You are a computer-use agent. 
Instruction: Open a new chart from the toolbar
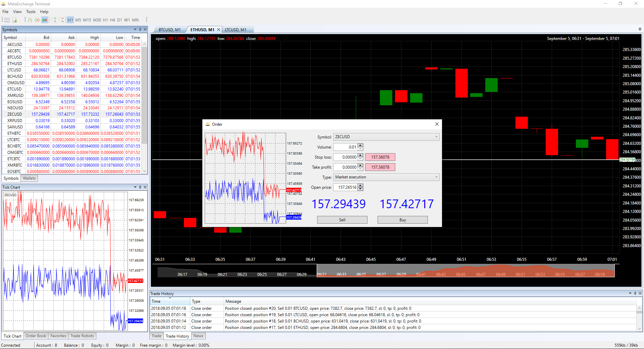coord(7,20)
